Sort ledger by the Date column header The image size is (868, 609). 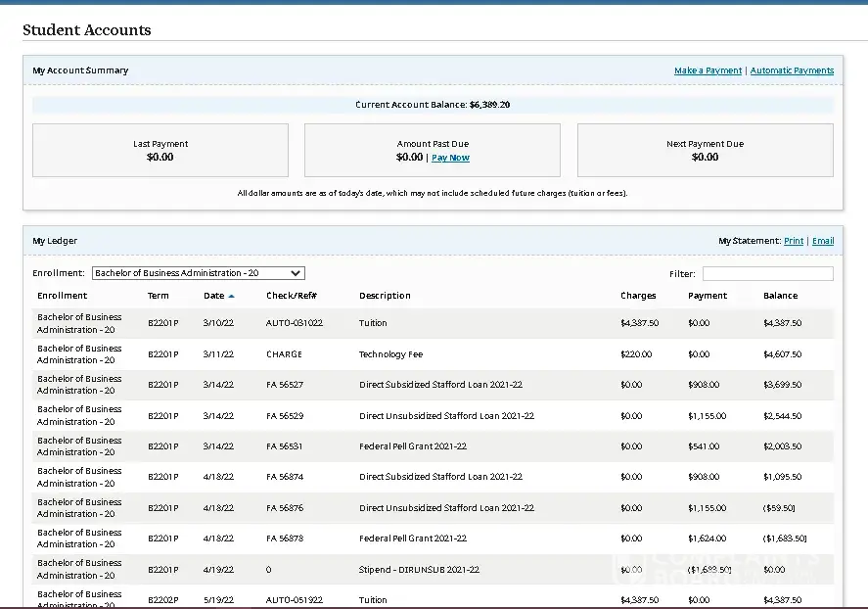(x=213, y=296)
